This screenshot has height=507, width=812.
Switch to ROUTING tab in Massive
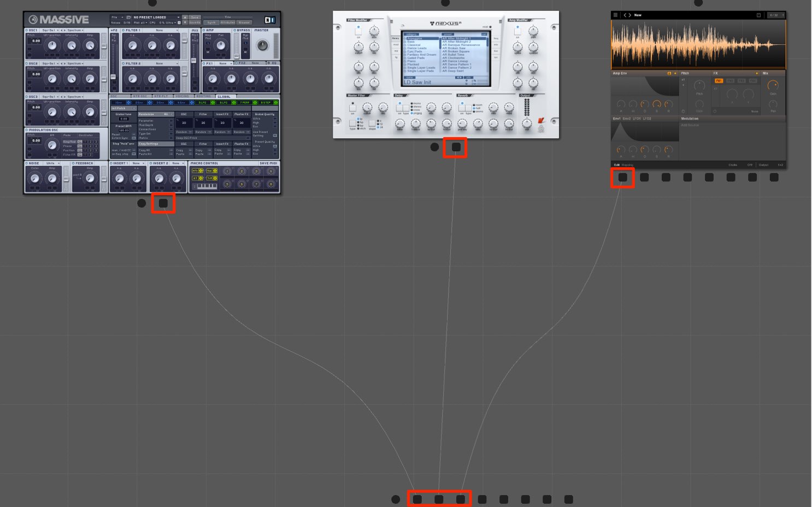(204, 96)
